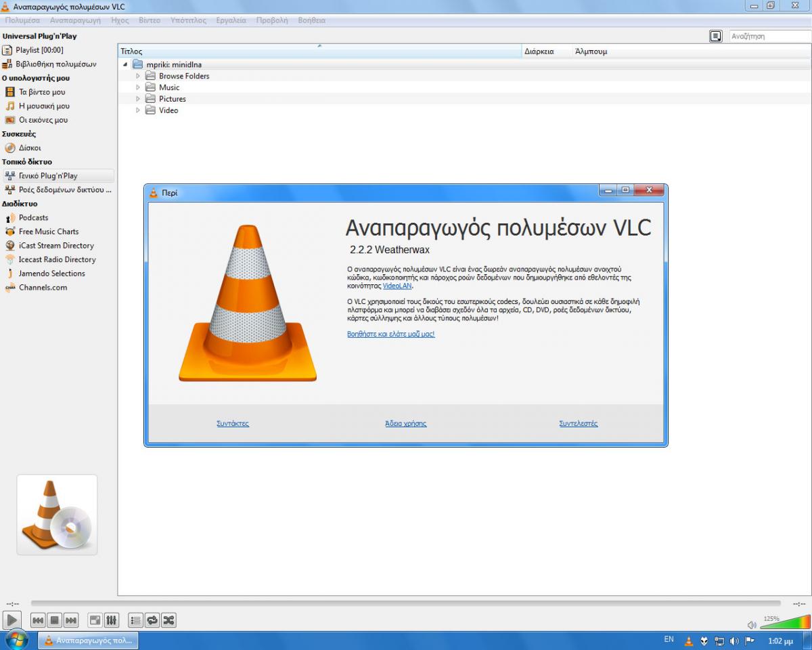Screen dimensions: 812x650
Task: Open the Ήχος menu
Action: click(x=120, y=20)
